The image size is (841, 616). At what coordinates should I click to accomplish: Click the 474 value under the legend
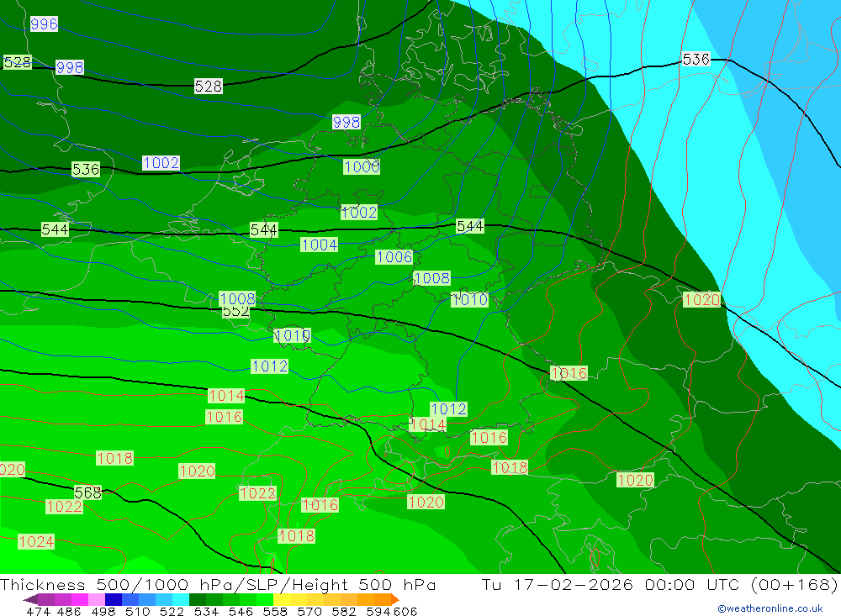click(38, 611)
